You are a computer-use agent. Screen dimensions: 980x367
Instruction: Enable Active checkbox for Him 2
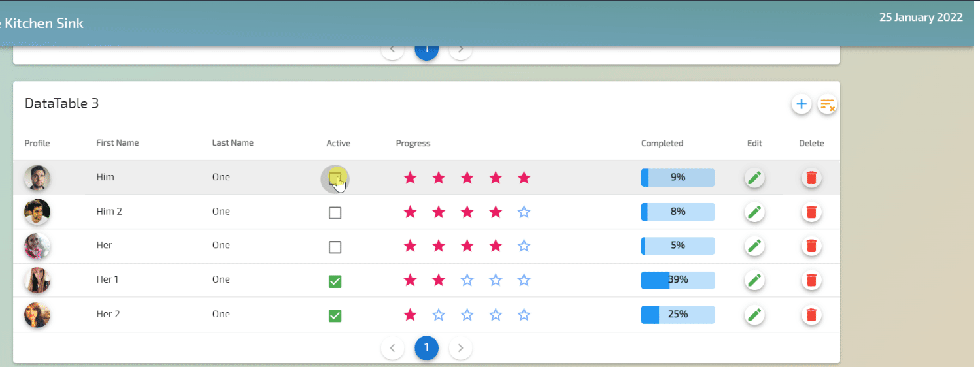tap(335, 213)
